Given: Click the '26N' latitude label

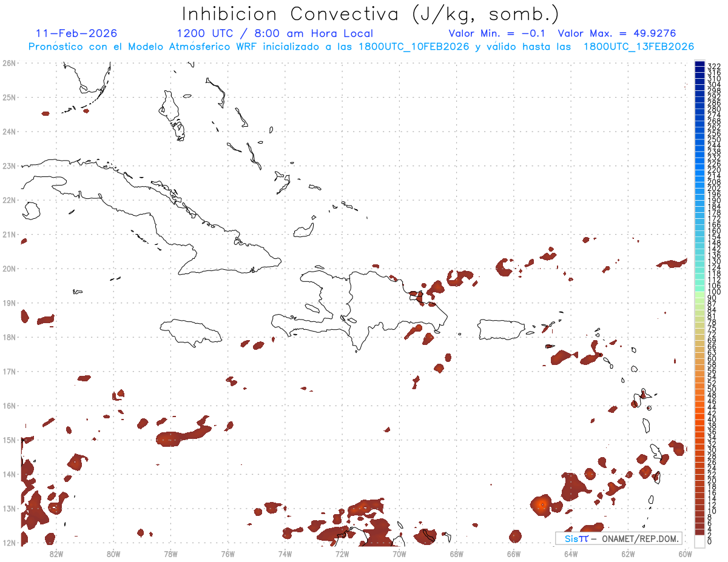Looking at the screenshot, I should (x=9, y=63).
